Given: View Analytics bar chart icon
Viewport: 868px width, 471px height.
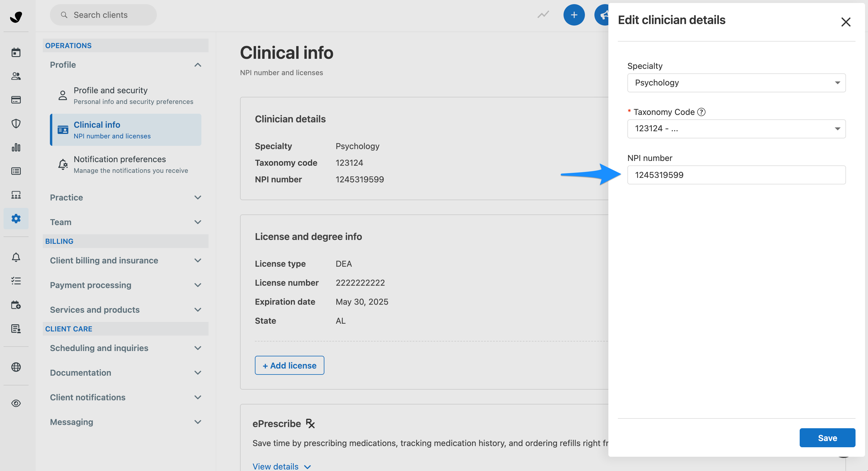Looking at the screenshot, I should point(16,147).
